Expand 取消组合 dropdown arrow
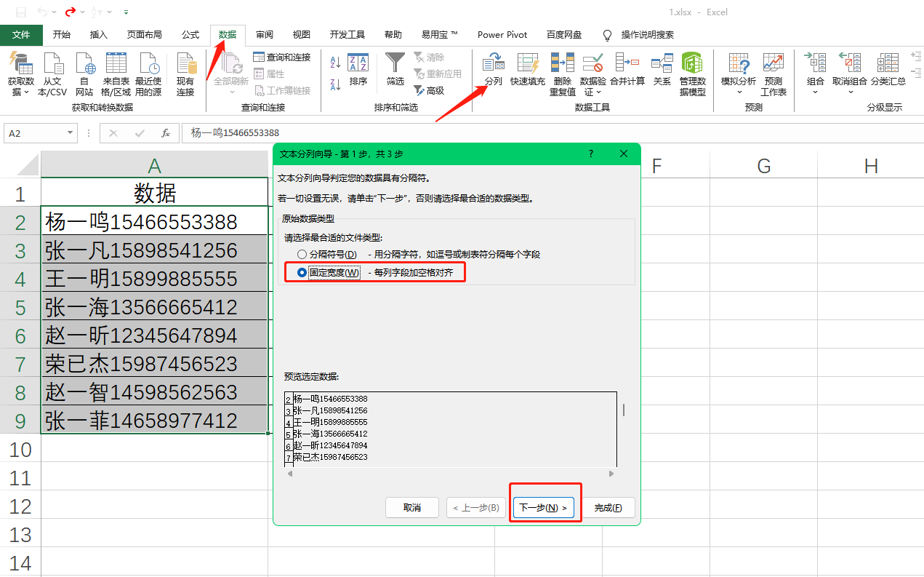 coord(849,92)
